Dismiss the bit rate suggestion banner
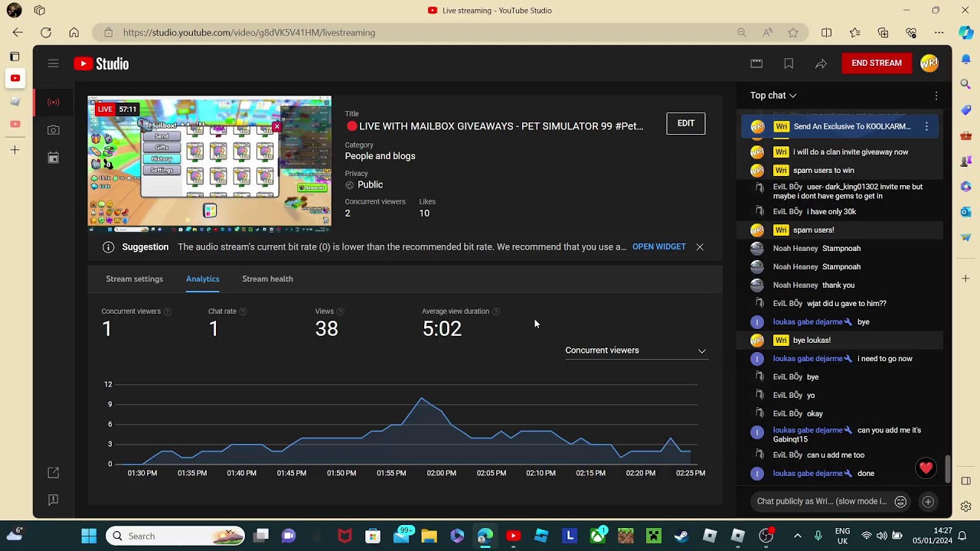Screen dimensions: 980x551 (700, 247)
